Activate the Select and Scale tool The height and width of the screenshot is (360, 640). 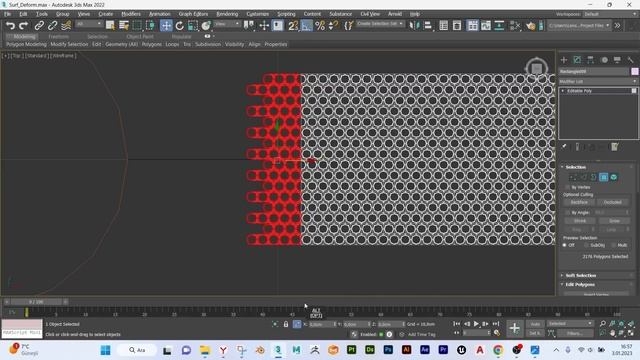pos(193,26)
